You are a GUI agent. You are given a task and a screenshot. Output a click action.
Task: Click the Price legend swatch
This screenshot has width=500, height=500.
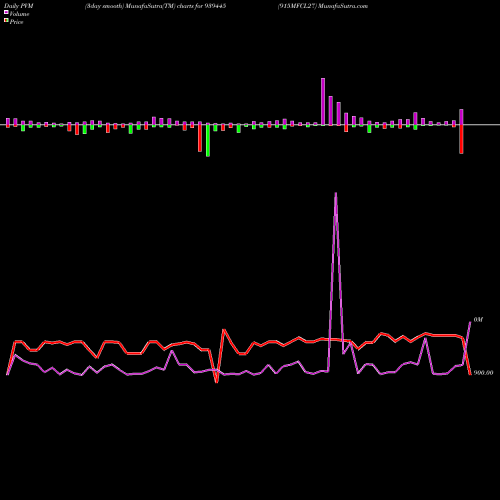(x=6, y=20)
